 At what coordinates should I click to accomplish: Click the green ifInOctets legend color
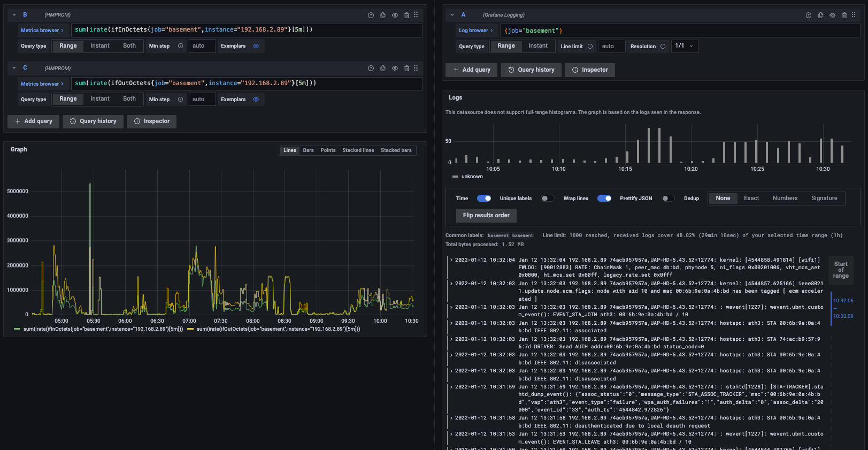[17, 329]
